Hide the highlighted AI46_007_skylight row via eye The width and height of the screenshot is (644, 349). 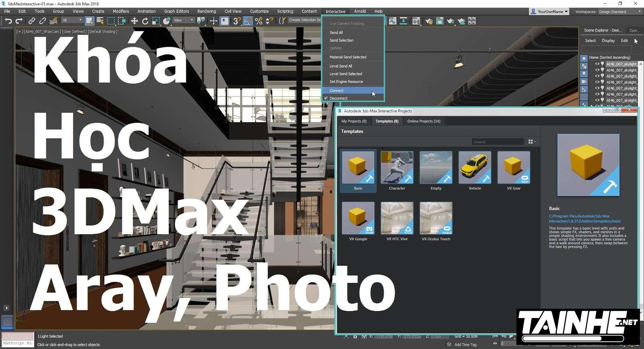[x=597, y=64]
